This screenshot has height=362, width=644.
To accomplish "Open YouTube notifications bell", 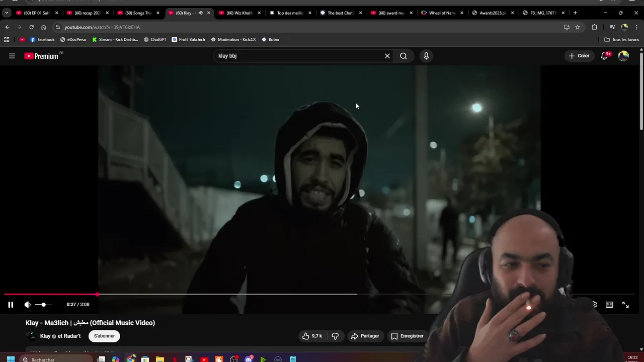I will pos(604,56).
